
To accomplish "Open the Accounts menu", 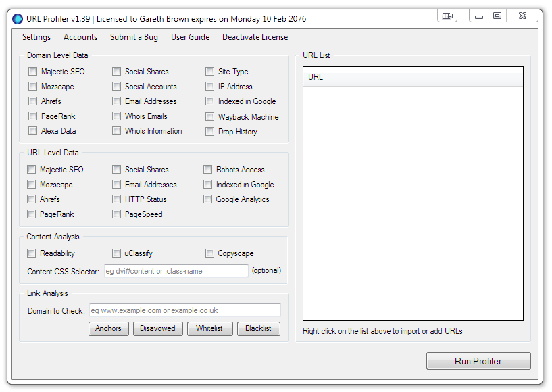I will coord(80,37).
